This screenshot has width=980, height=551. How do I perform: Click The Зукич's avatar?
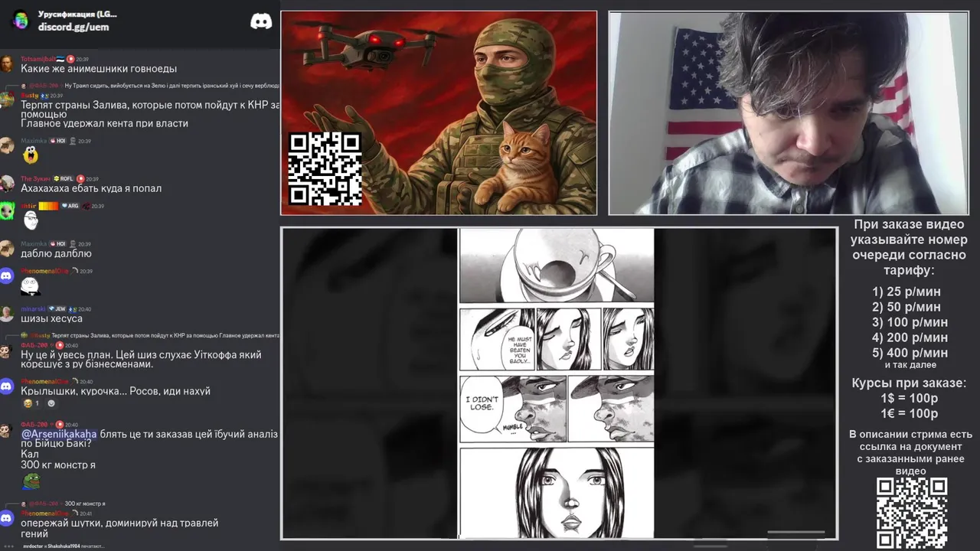tap(7, 184)
